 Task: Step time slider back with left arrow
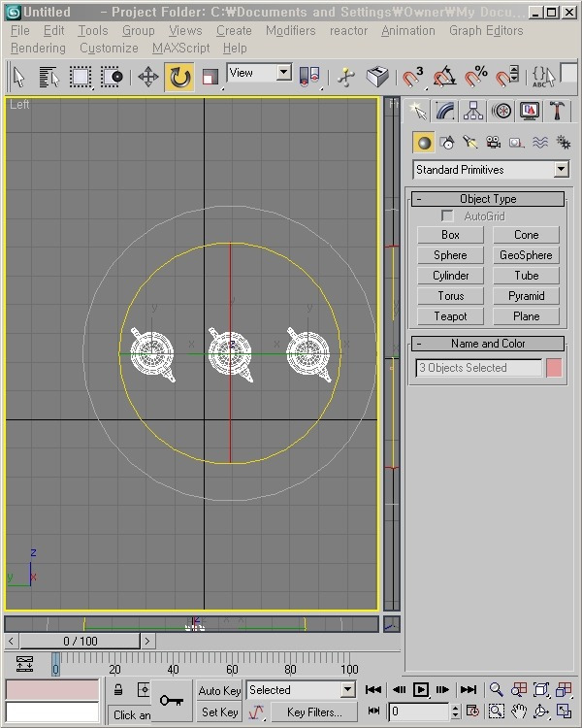[x=11, y=642]
